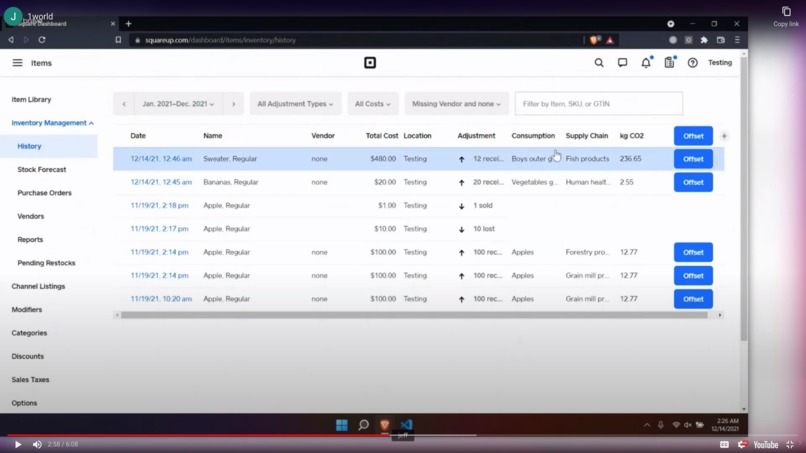Open Channel Listings in sidebar
Viewport: 806px width, 453px height.
pos(38,286)
